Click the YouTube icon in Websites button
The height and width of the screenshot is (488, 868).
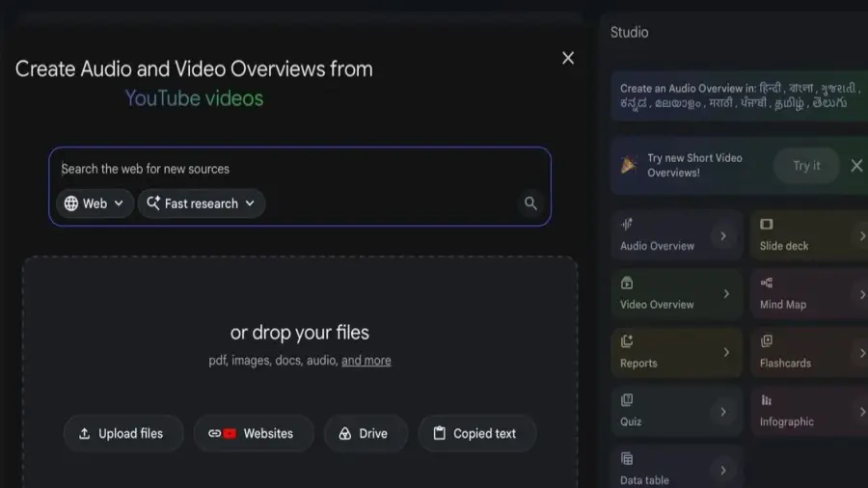click(x=230, y=433)
